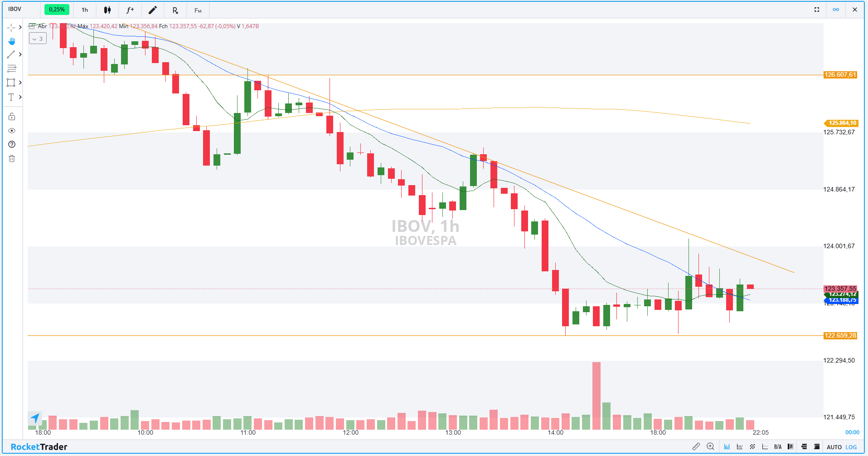Expand the line tool options arrow
Viewport: 868px width, 456px height.
click(20, 54)
